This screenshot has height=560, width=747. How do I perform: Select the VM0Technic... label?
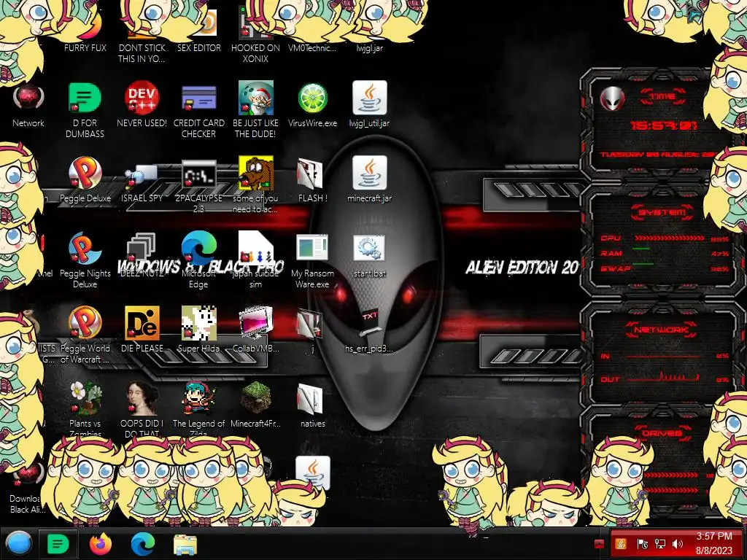(312, 47)
